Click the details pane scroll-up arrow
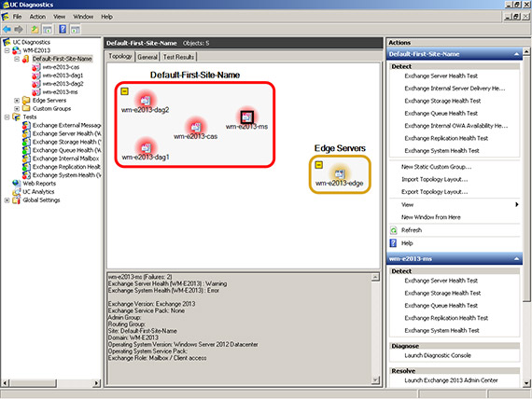The width and height of the screenshot is (532, 399). click(x=375, y=277)
